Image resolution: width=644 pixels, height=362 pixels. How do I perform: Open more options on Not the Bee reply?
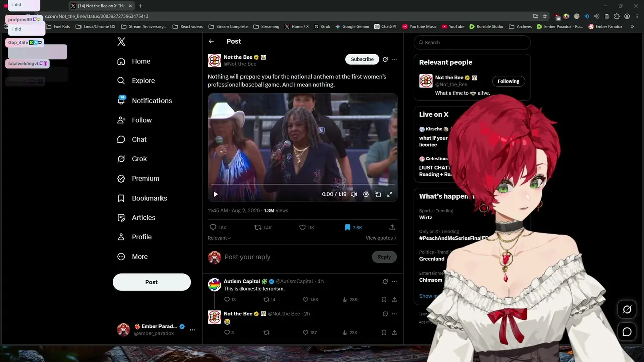tap(394, 314)
